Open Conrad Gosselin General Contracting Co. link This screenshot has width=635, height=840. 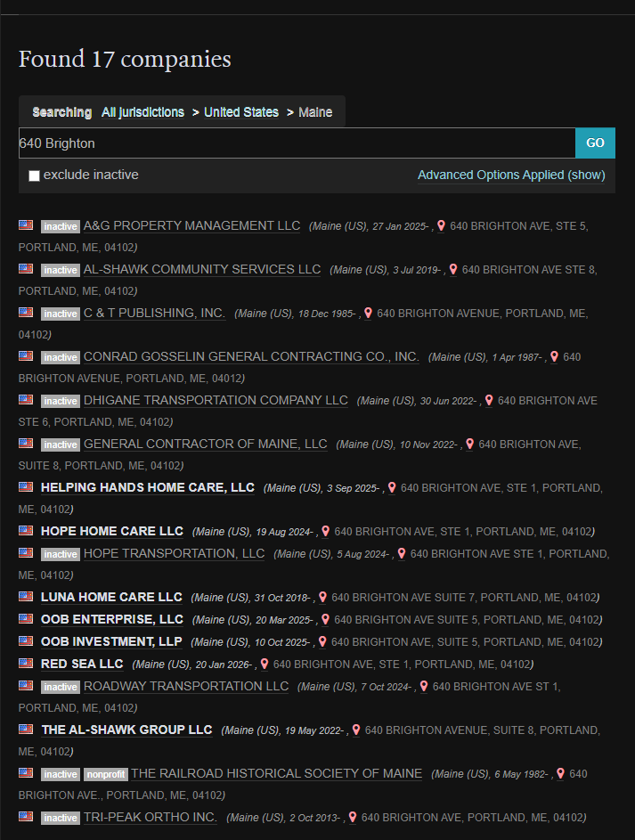tap(251, 357)
